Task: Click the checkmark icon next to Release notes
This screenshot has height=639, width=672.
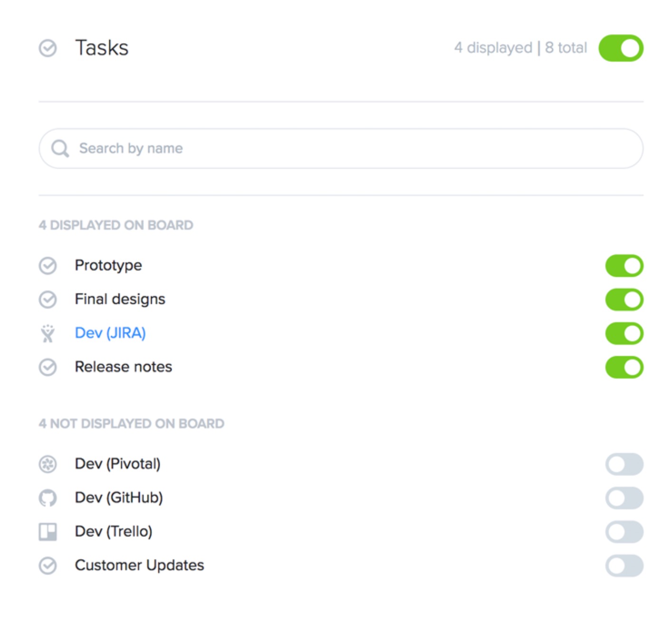Action: 48,367
